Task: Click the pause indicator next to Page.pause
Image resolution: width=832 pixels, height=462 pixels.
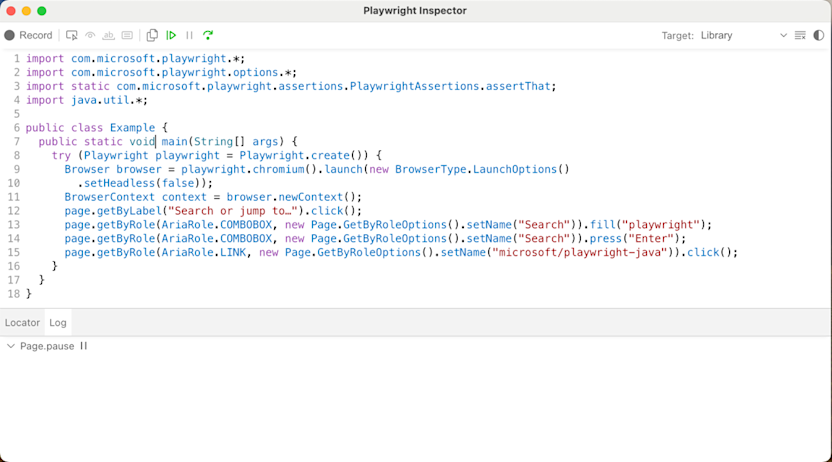Action: pyautogui.click(x=84, y=346)
